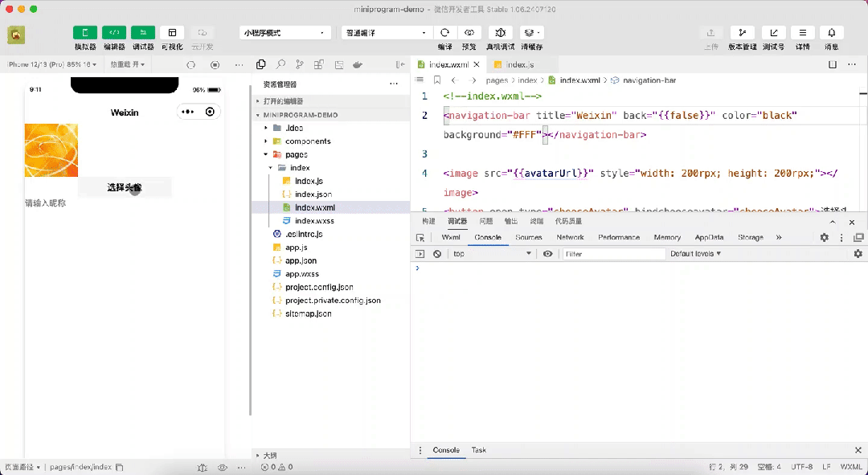Viewport: 868px width, 475px height.
Task: Open the top context dropdown
Action: [x=492, y=253]
